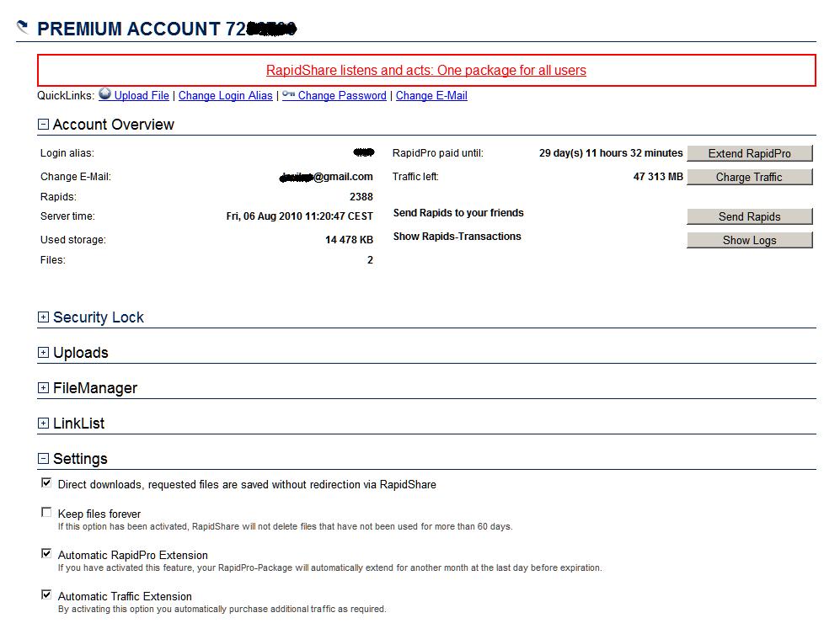
Task: Disable Automatic RapidPro Extension checkbox
Action: coord(46,554)
